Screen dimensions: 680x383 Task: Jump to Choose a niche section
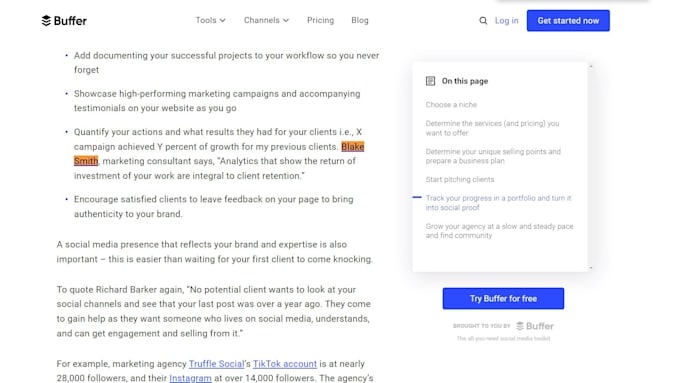451,105
